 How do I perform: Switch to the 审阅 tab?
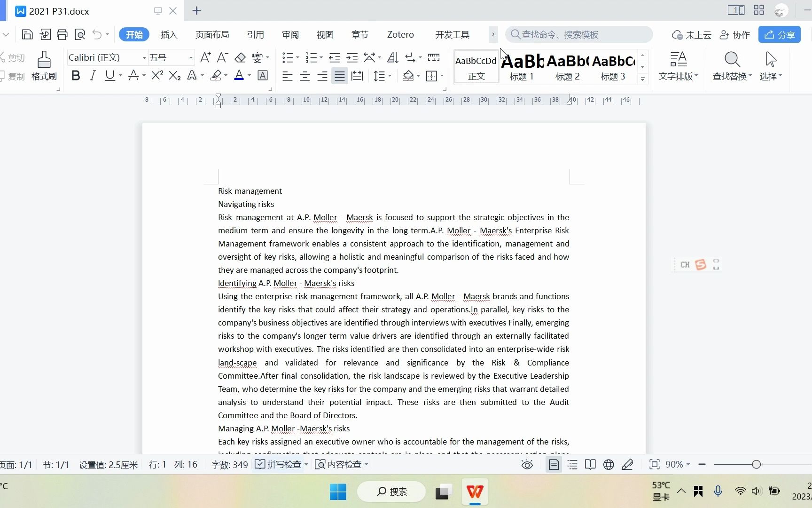(290, 34)
